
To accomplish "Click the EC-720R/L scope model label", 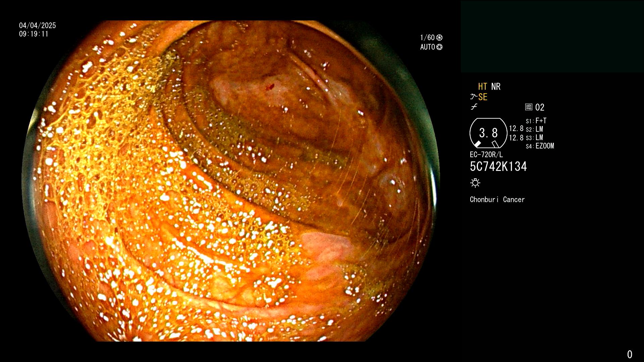I will pyautogui.click(x=486, y=155).
